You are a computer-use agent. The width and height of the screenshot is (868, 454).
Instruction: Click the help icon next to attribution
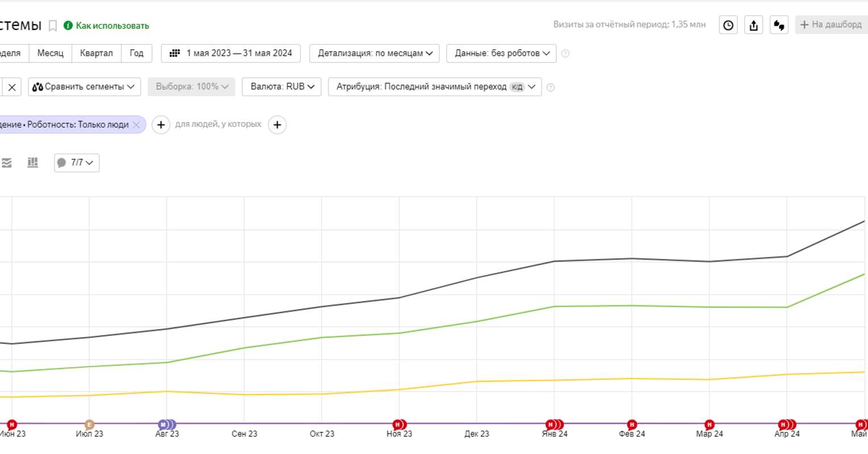coord(550,87)
